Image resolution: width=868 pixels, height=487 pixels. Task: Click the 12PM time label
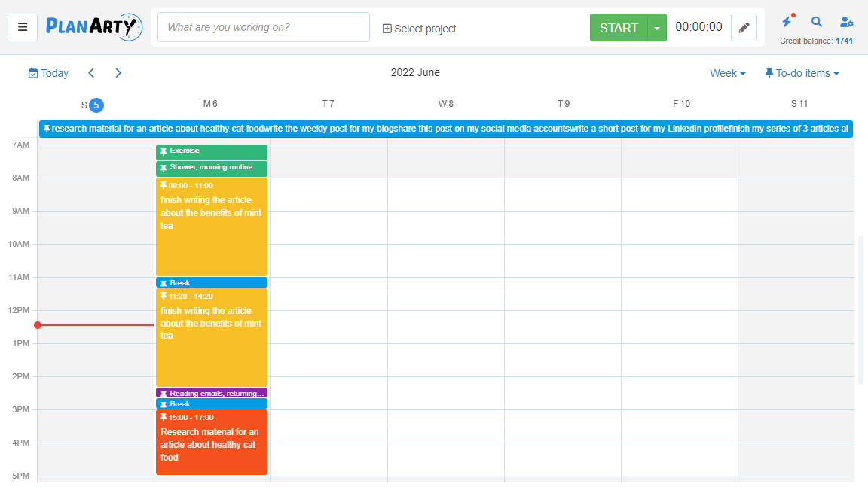[x=18, y=311]
